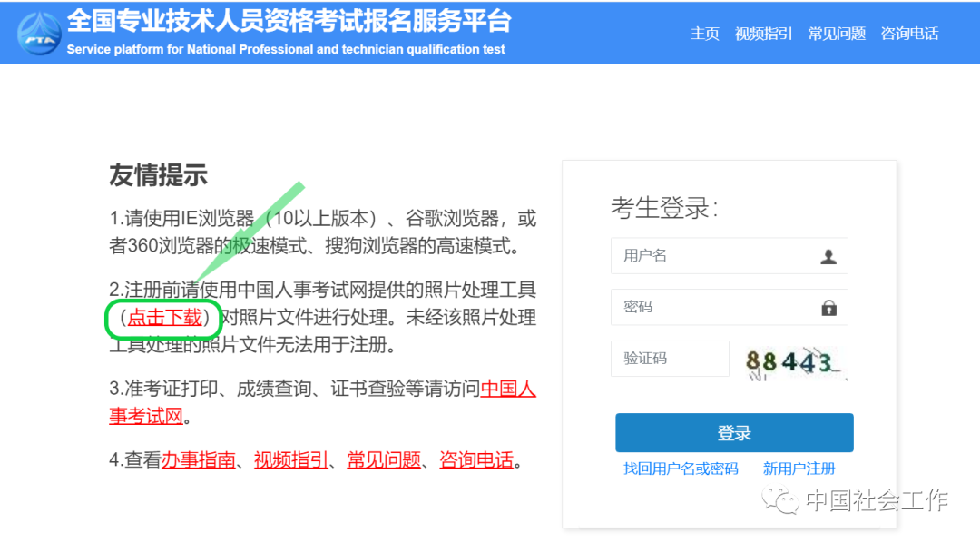The width and height of the screenshot is (980, 543).
Task: Open the 办事指南 link in tip 4
Action: [x=198, y=460]
